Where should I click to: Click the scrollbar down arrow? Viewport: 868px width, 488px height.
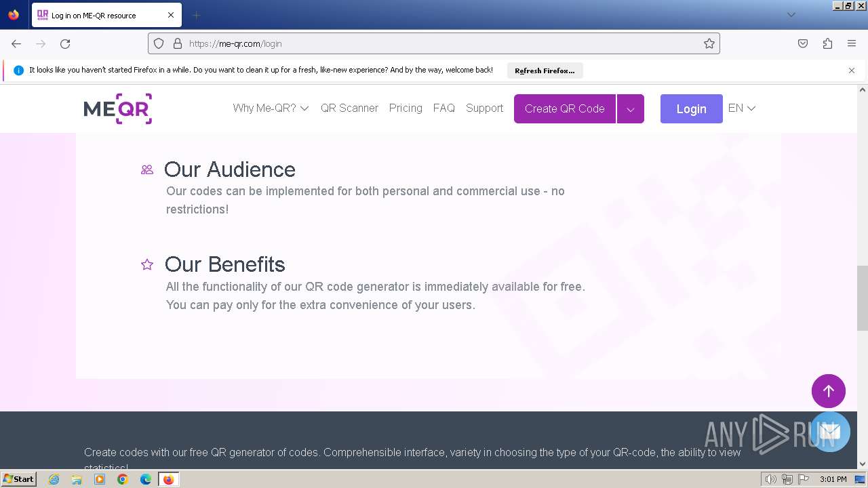(x=863, y=464)
